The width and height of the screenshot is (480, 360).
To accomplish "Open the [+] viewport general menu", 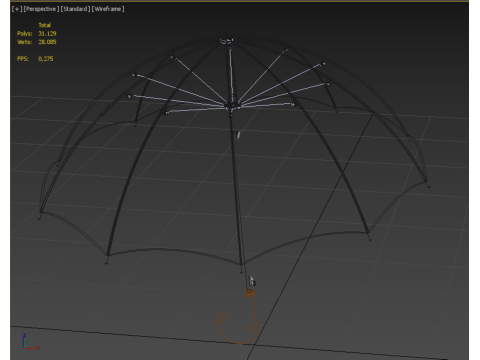I will pos(17,9).
